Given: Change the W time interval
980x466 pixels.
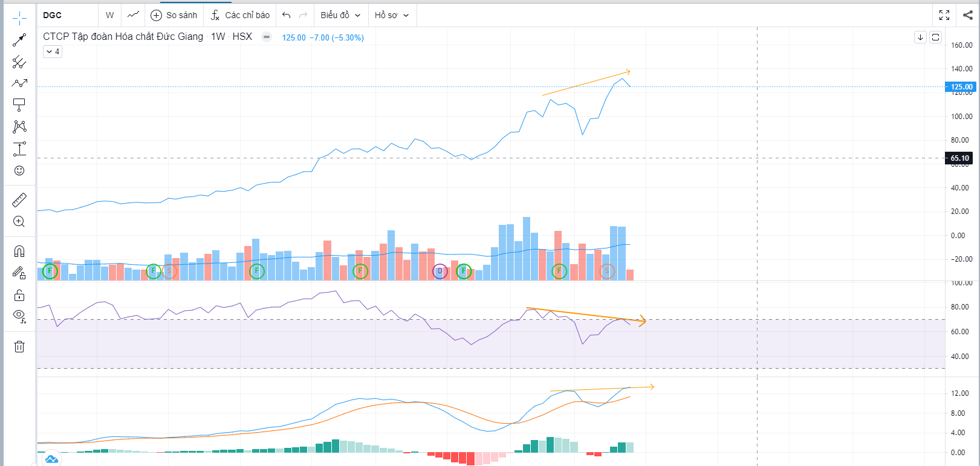Looking at the screenshot, I should (109, 15).
